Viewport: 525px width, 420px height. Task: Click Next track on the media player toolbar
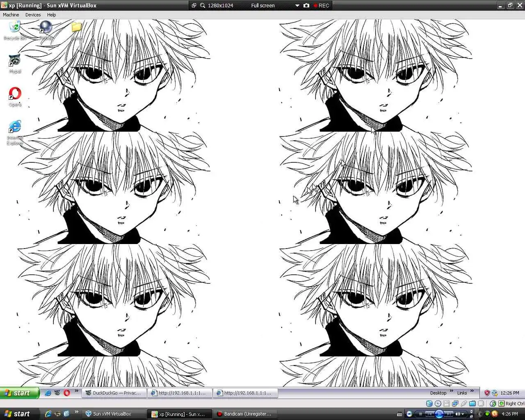click(x=450, y=414)
